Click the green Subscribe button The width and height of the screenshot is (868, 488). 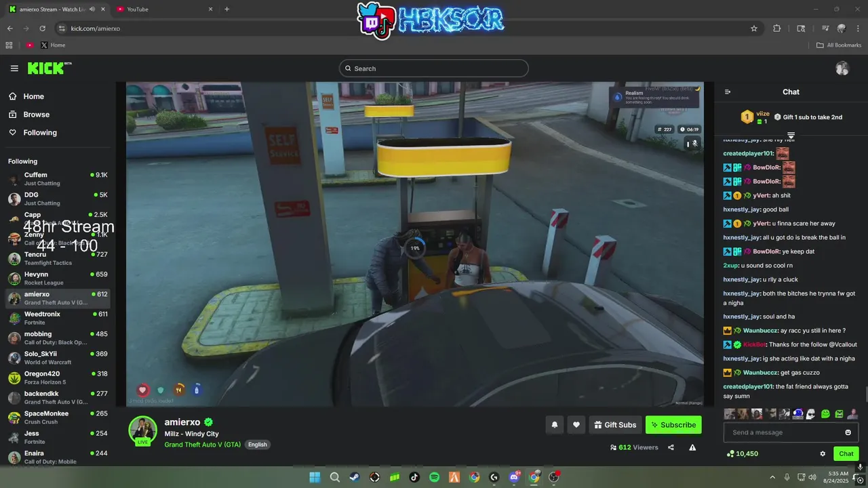pyautogui.click(x=673, y=425)
